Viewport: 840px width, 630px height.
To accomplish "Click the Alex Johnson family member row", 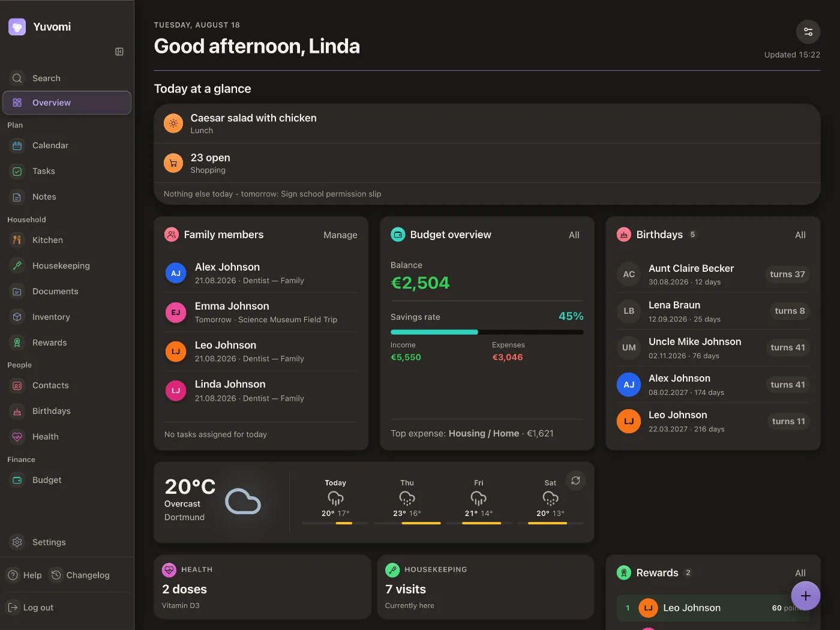I will point(261,274).
